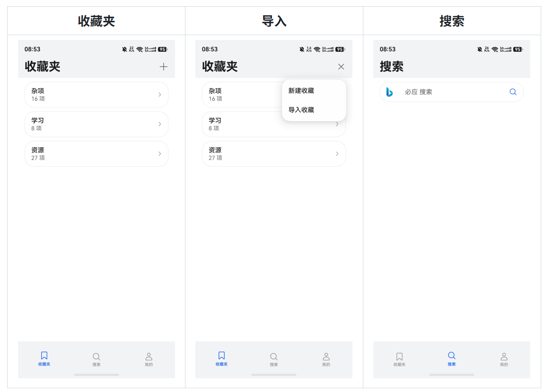Screen dimensions: 545x392
Task: Tap 收藏夹 bookmark tab in 搜索 panel
Action: 399,359
